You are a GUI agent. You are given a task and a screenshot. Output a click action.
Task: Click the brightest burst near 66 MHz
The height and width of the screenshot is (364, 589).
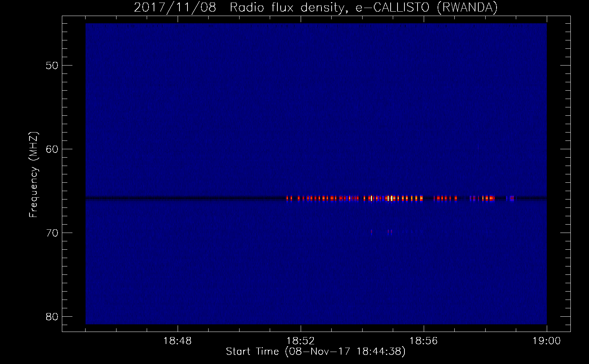[x=390, y=198]
